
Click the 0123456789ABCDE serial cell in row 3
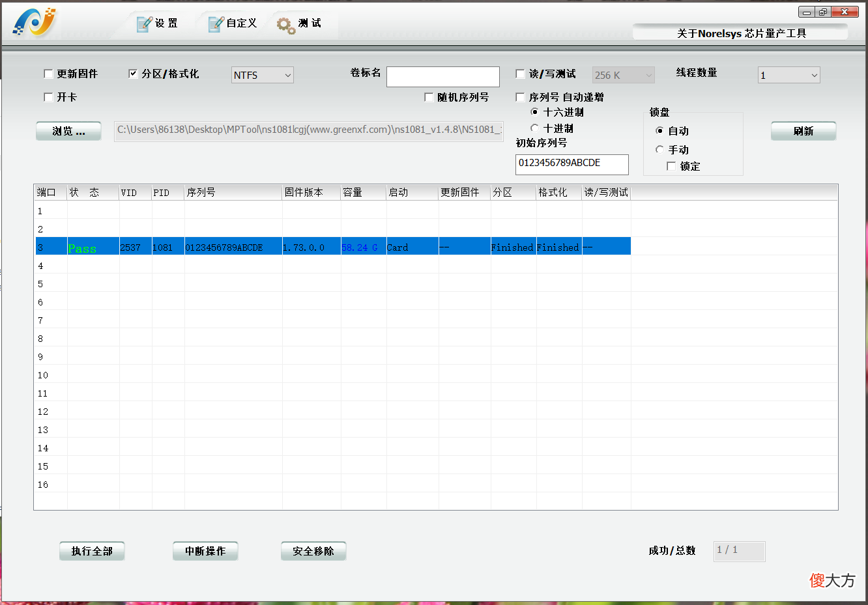(x=233, y=247)
